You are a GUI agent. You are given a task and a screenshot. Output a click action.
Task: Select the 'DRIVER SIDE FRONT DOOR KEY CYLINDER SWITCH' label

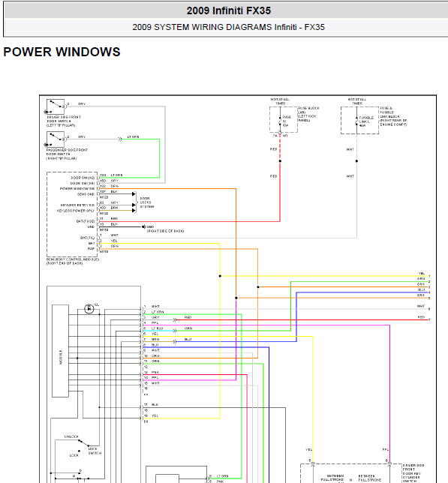pos(413,473)
